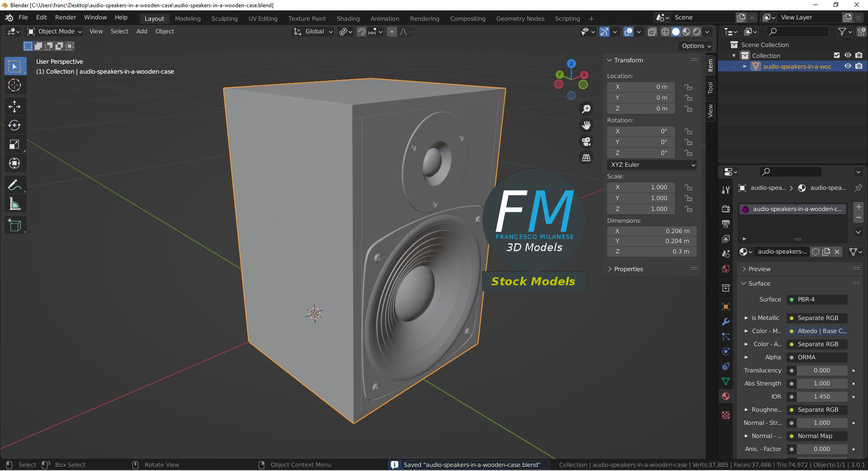Toggle snapping magnet icon
868x471 pixels.
[362, 32]
